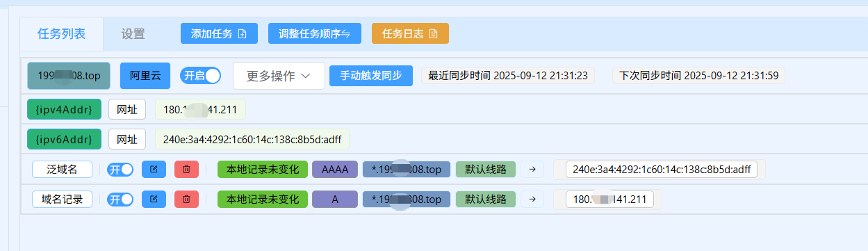
Task: Delete the 域名记录 row via trash icon
Action: pyautogui.click(x=186, y=200)
